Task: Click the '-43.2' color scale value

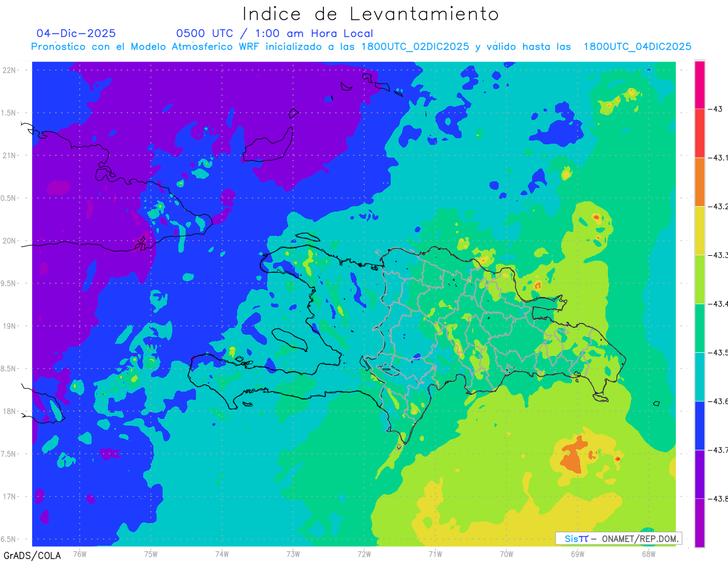Action: click(719, 207)
